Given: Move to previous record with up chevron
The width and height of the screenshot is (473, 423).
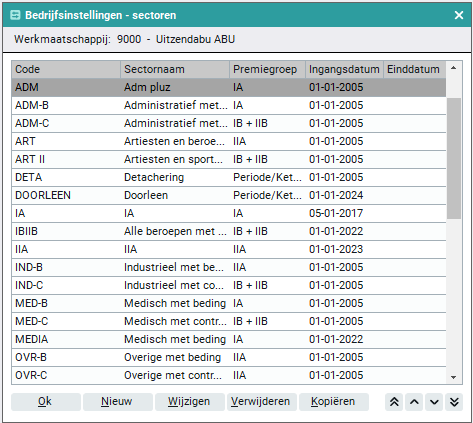Looking at the screenshot, I should (414, 402).
